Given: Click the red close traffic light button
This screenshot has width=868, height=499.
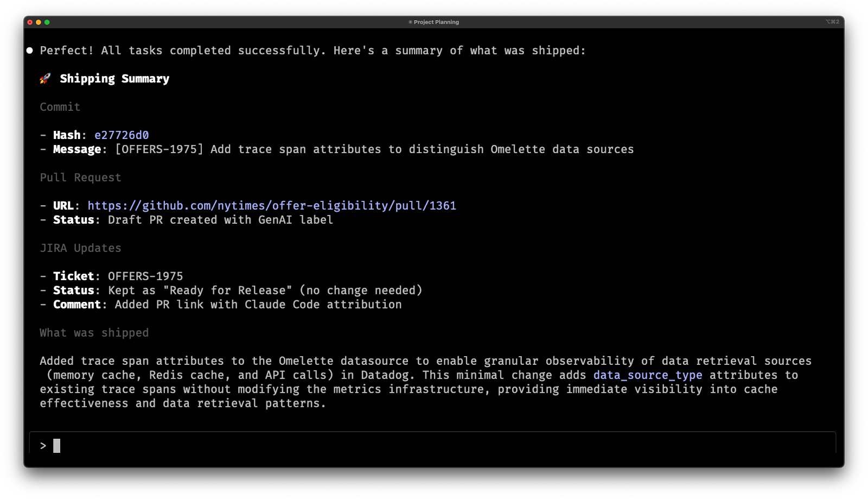Looking at the screenshot, I should pyautogui.click(x=29, y=22).
